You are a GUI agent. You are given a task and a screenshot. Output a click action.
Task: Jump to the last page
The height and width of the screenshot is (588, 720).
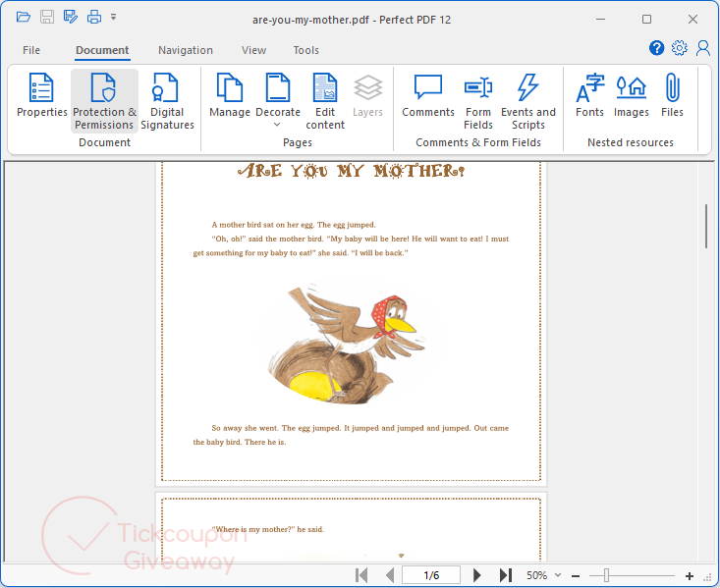pyautogui.click(x=506, y=575)
